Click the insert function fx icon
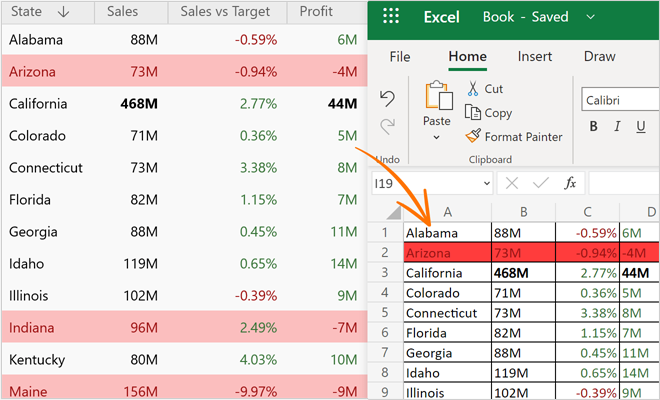This screenshot has height=400, width=660. (x=570, y=184)
